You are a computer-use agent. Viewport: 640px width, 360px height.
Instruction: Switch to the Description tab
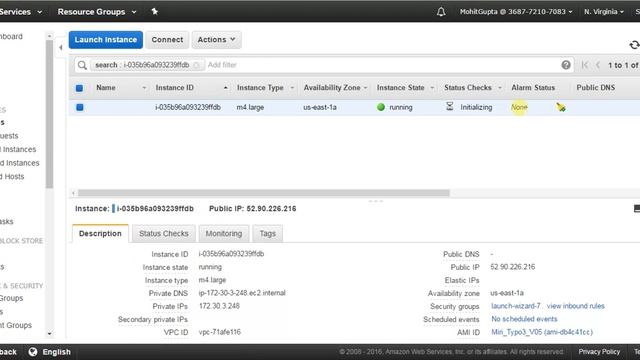(x=100, y=233)
